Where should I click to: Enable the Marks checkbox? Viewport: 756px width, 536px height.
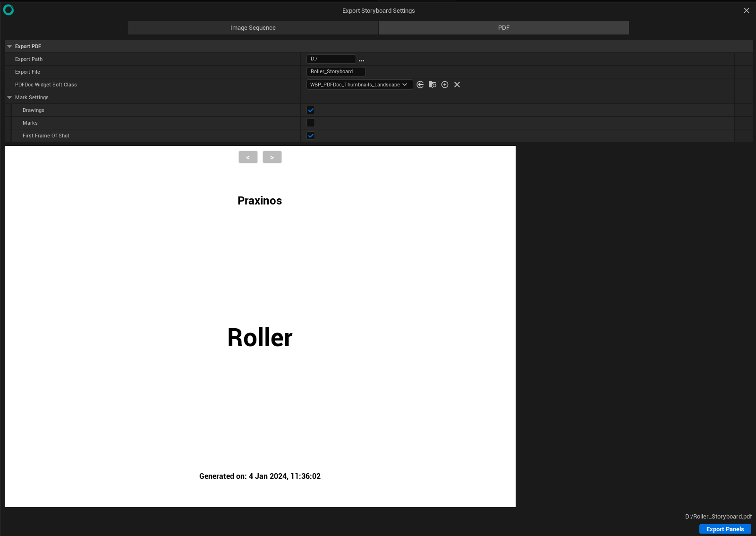310,123
